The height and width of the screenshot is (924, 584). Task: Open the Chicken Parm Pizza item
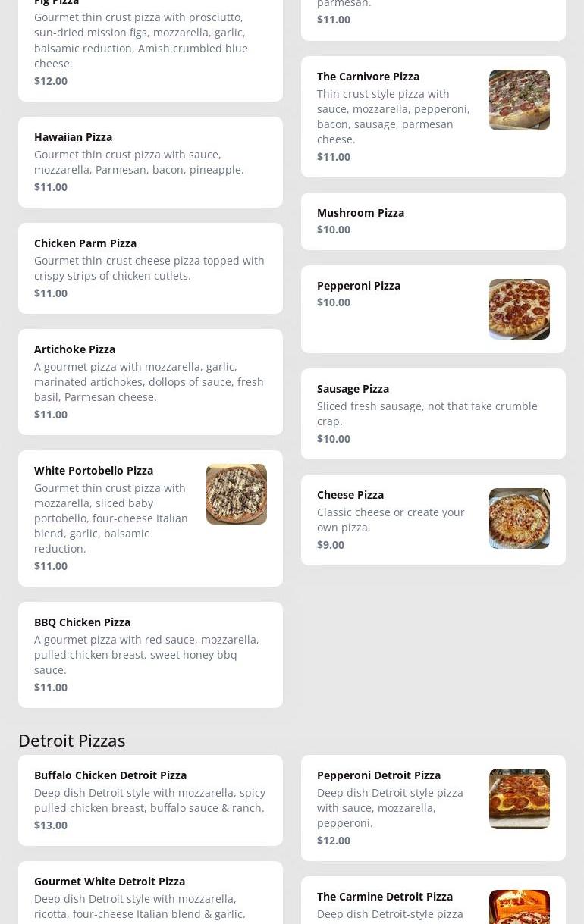click(85, 243)
